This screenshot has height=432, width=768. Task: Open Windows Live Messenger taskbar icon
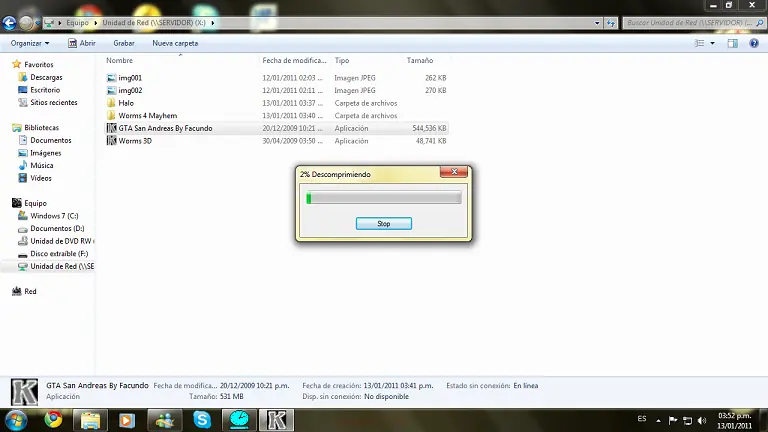coord(165,420)
